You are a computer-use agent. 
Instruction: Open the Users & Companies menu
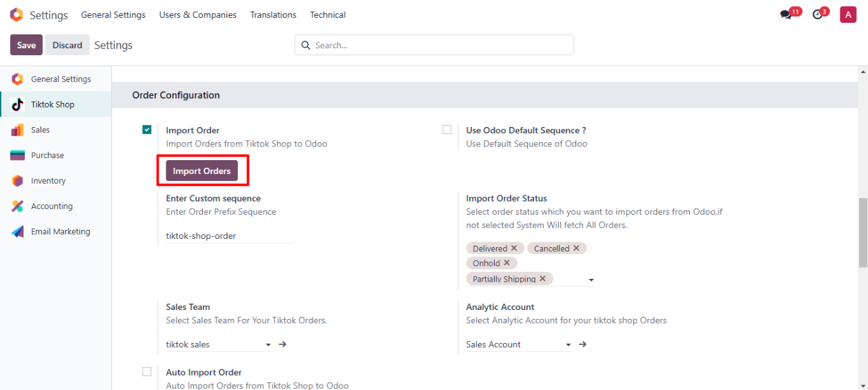pyautogui.click(x=197, y=14)
